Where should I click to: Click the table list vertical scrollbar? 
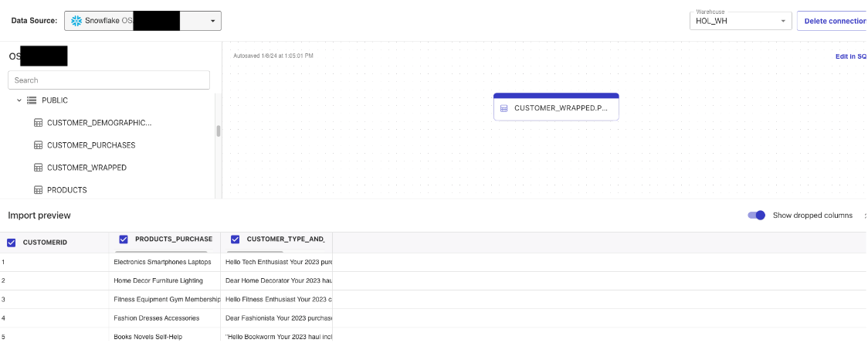[219, 131]
